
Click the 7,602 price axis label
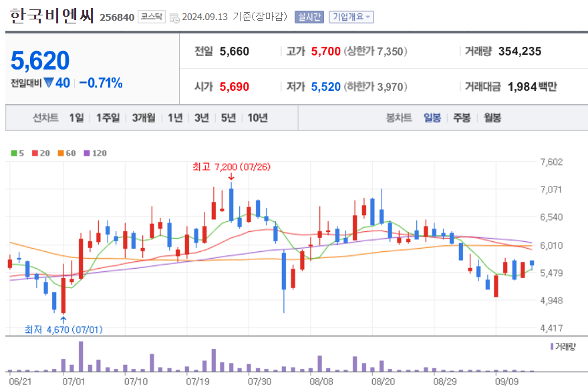pyautogui.click(x=551, y=162)
